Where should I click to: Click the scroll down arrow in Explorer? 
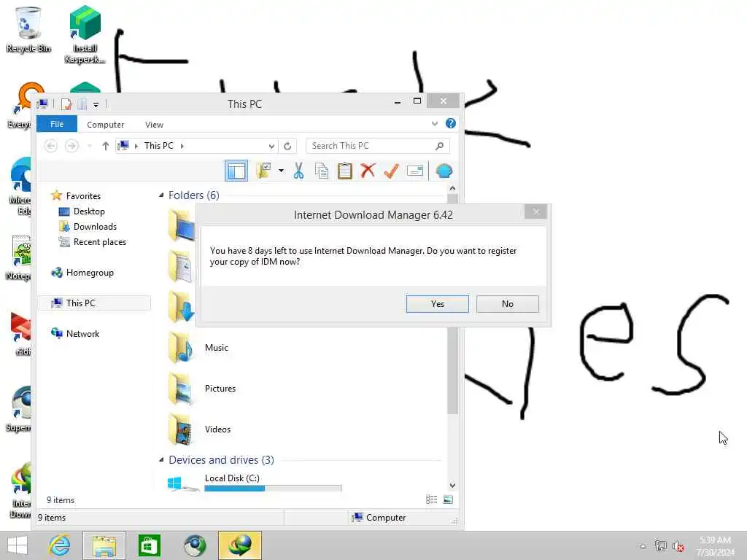click(452, 485)
